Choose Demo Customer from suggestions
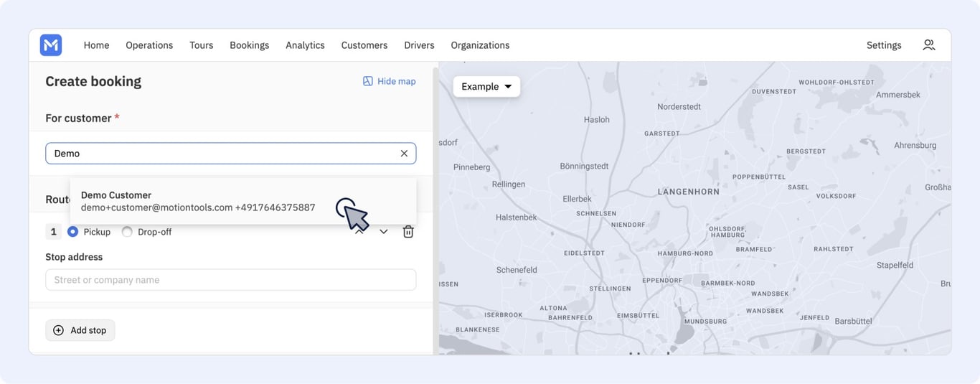 click(243, 201)
